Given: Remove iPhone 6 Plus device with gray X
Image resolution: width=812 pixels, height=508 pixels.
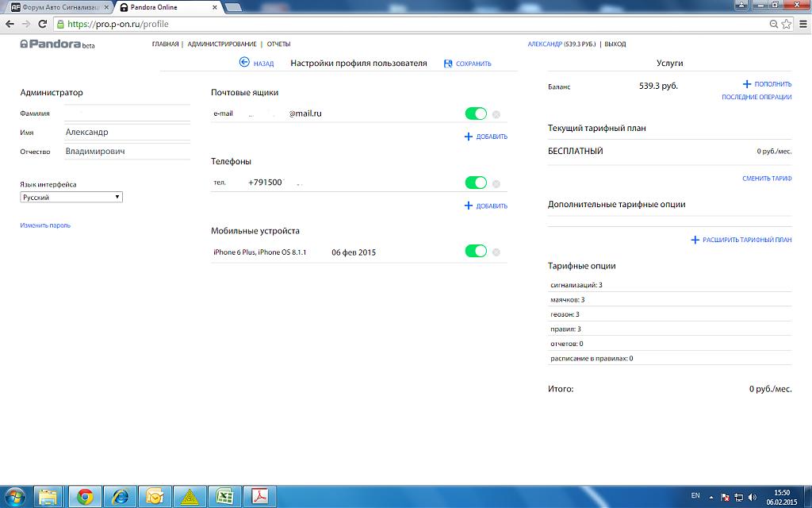Looking at the screenshot, I should tap(496, 252).
